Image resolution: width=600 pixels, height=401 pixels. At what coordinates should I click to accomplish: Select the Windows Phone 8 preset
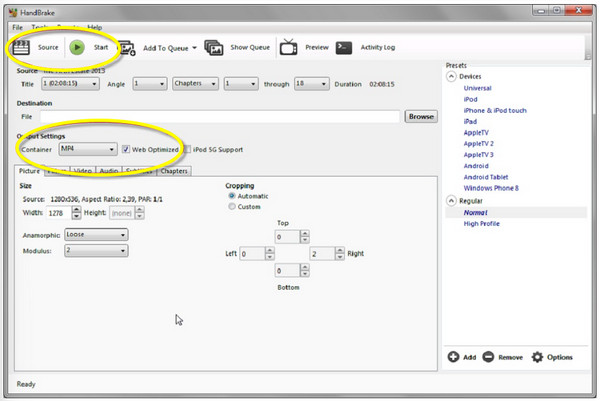491,188
